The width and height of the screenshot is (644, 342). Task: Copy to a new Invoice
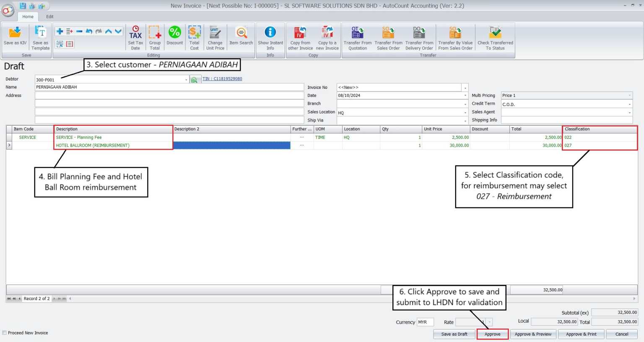[x=327, y=38]
